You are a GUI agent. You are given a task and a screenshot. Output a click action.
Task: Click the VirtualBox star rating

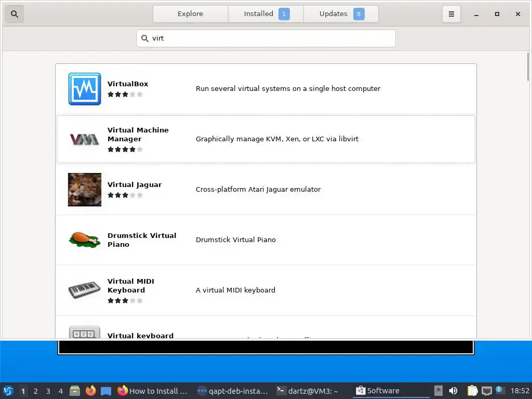tap(125, 95)
